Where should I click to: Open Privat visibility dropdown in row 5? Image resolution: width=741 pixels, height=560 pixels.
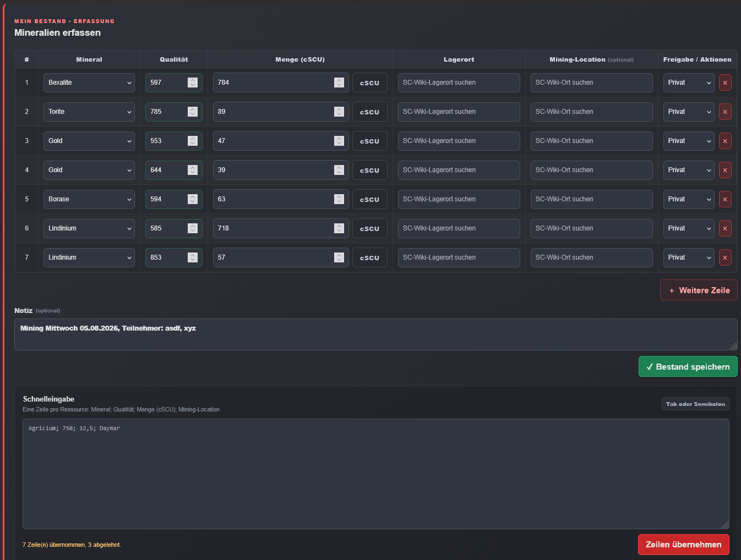(x=689, y=199)
